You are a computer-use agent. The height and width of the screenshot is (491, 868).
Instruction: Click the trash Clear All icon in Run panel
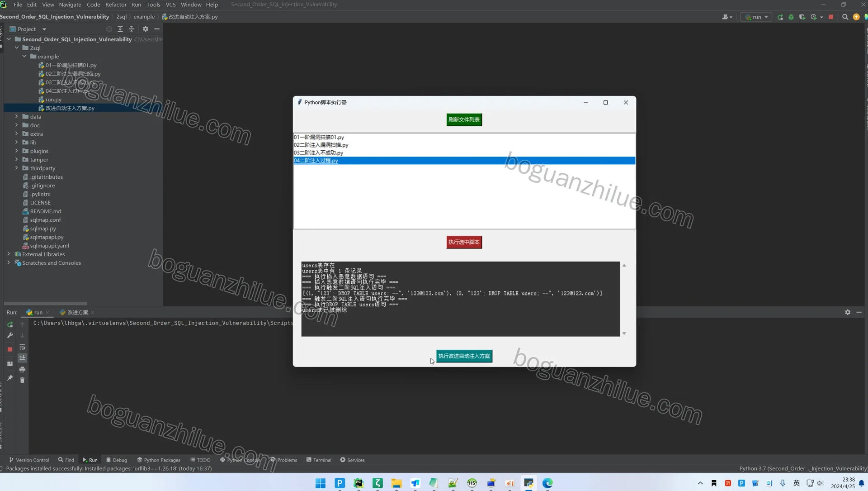(x=22, y=380)
